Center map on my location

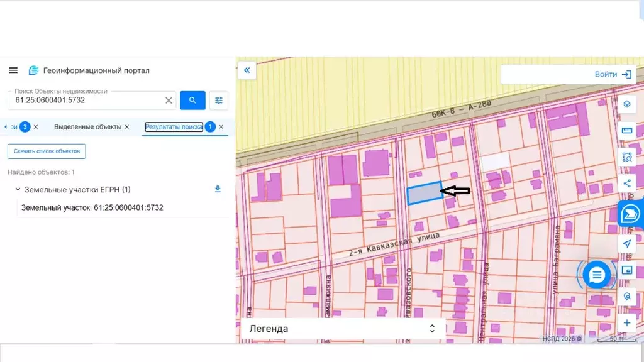626,244
